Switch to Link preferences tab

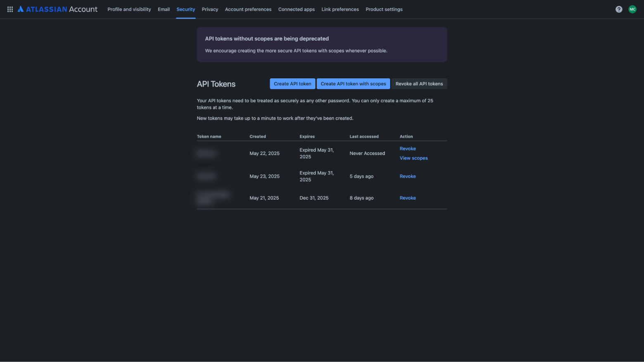coord(340,9)
